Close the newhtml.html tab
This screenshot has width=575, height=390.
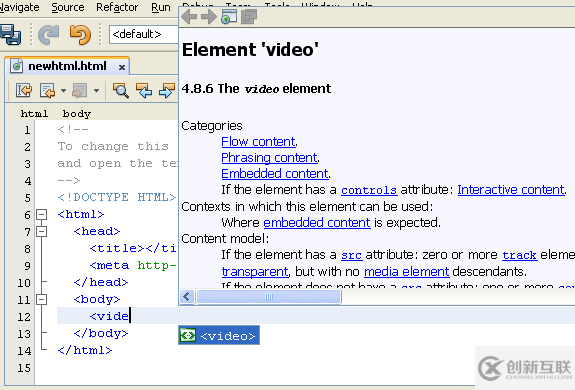[x=122, y=67]
